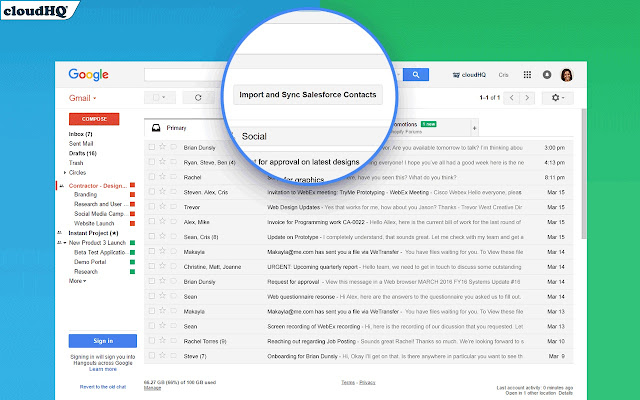Open the Branding label

click(85, 194)
